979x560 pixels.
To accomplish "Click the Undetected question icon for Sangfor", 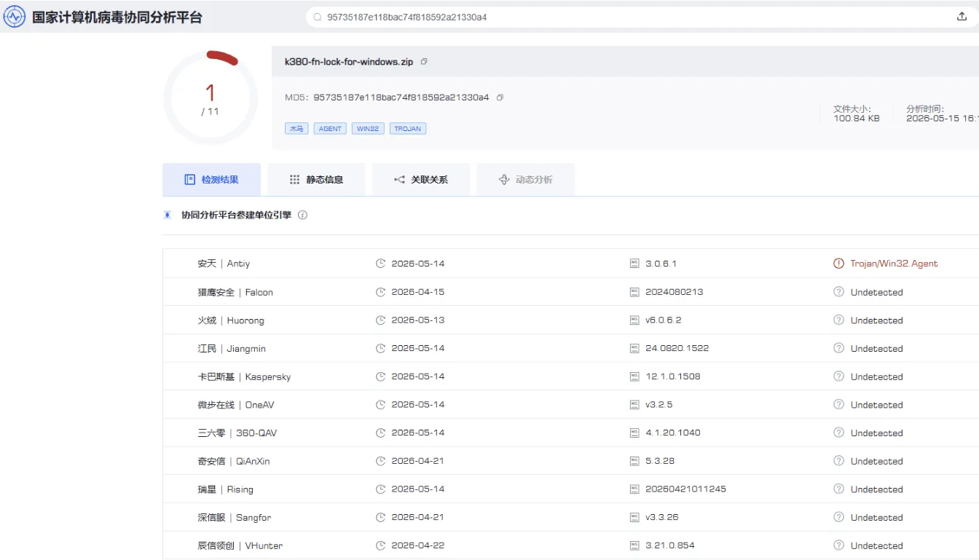I will tap(839, 518).
